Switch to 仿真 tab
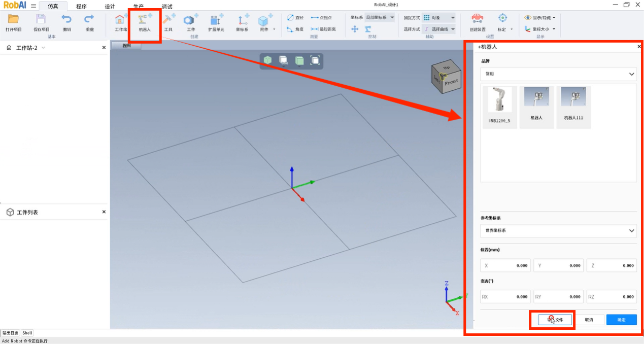Image resolution: width=644 pixels, height=344 pixels. click(x=53, y=6)
